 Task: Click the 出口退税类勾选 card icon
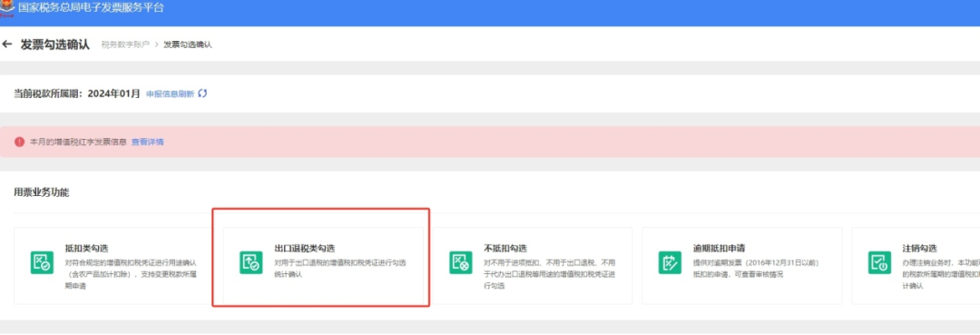tap(251, 261)
